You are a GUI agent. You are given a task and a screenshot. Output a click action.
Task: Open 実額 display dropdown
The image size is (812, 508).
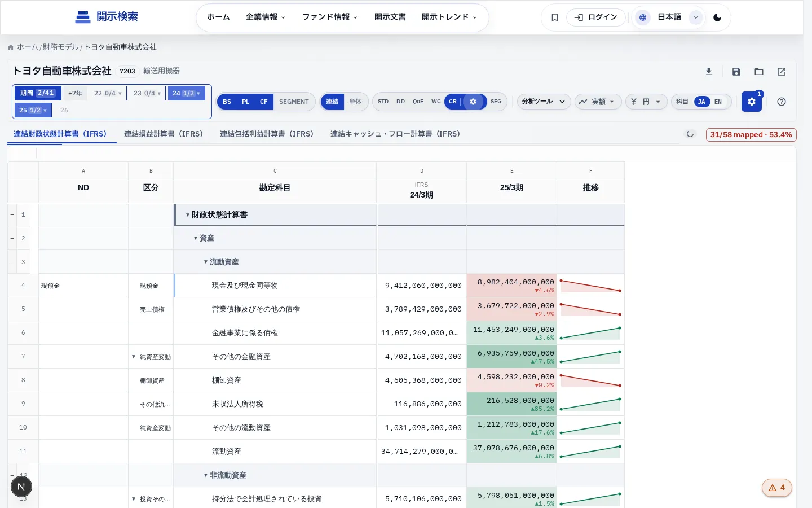[598, 102]
